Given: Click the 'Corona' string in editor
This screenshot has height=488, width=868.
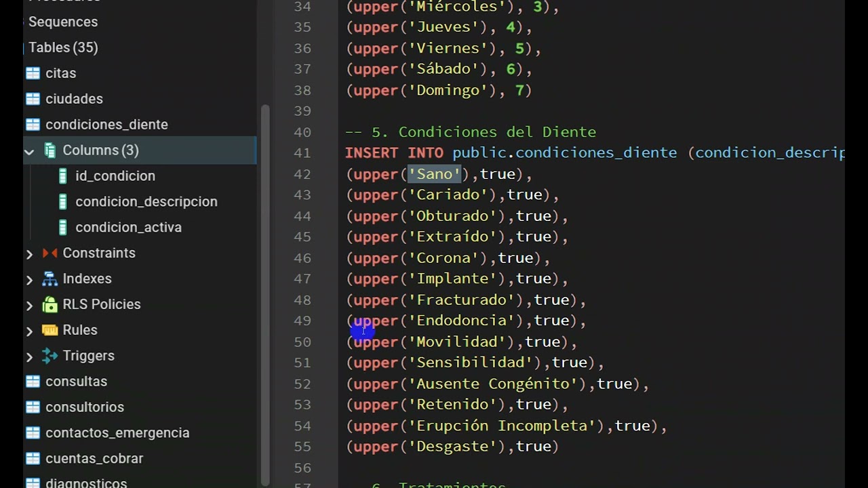Looking at the screenshot, I should 443,258.
